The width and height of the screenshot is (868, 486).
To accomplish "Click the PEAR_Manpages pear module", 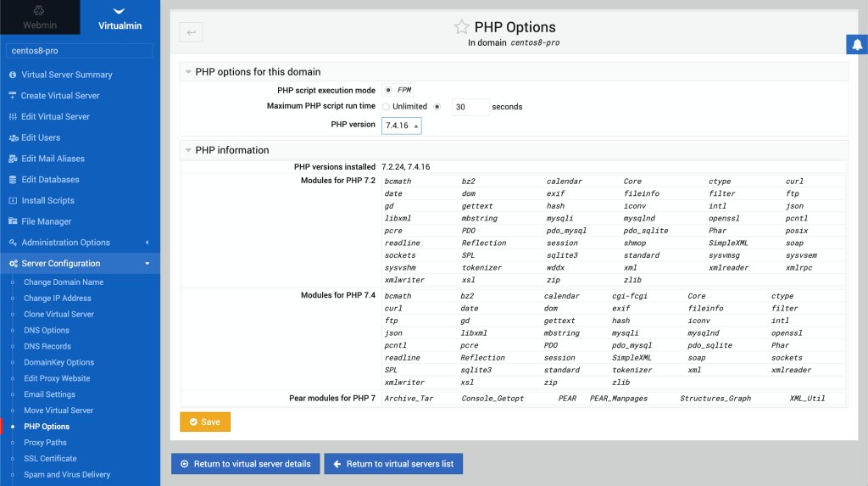I will pos(618,399).
